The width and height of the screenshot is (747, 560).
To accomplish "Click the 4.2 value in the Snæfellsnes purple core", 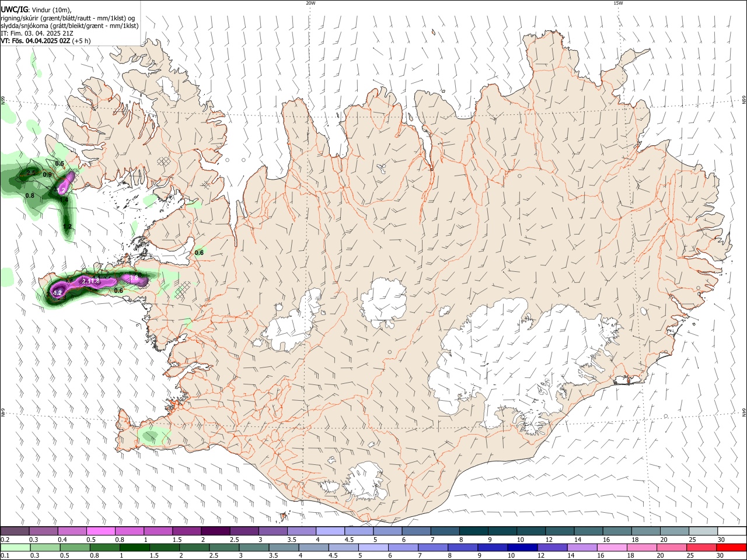I will [57, 293].
